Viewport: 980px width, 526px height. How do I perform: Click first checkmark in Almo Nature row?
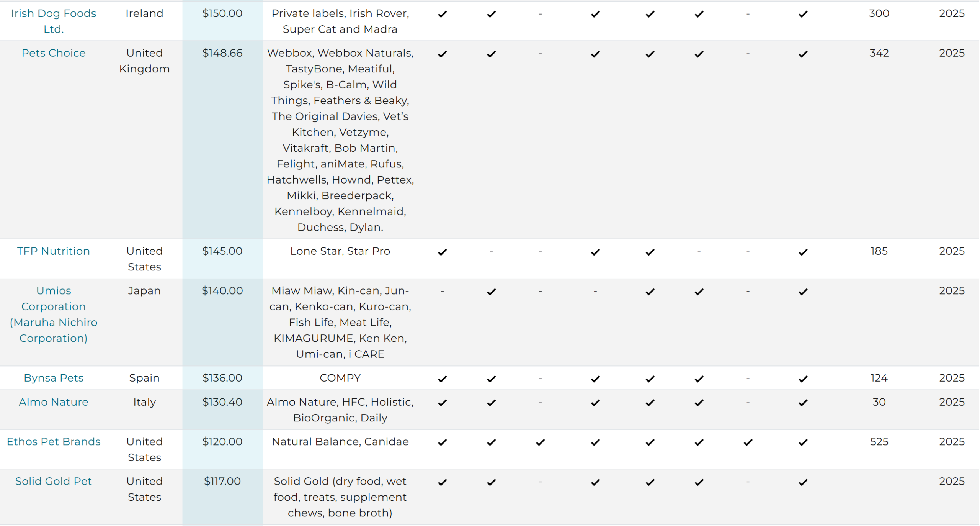pos(443,403)
